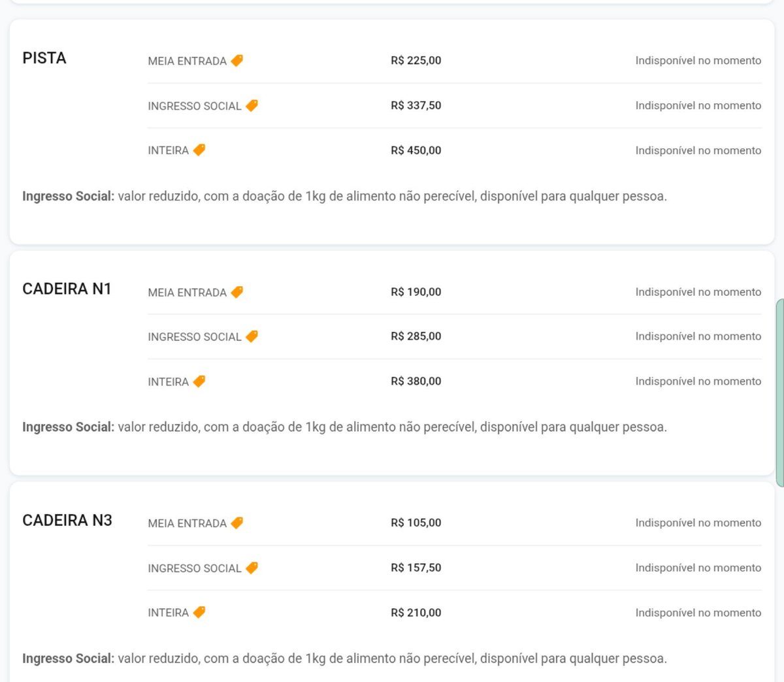This screenshot has height=682, width=784.
Task: Click 'Indisponível no momento' on R$ 450,00 row
Action: pyautogui.click(x=698, y=150)
